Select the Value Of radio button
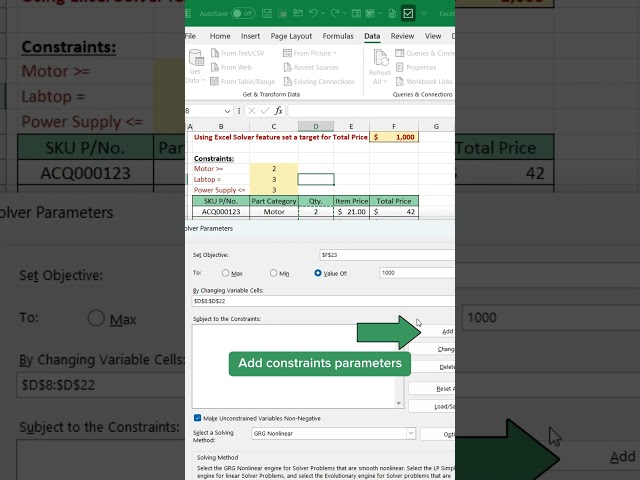This screenshot has width=640, height=480. tap(318, 273)
